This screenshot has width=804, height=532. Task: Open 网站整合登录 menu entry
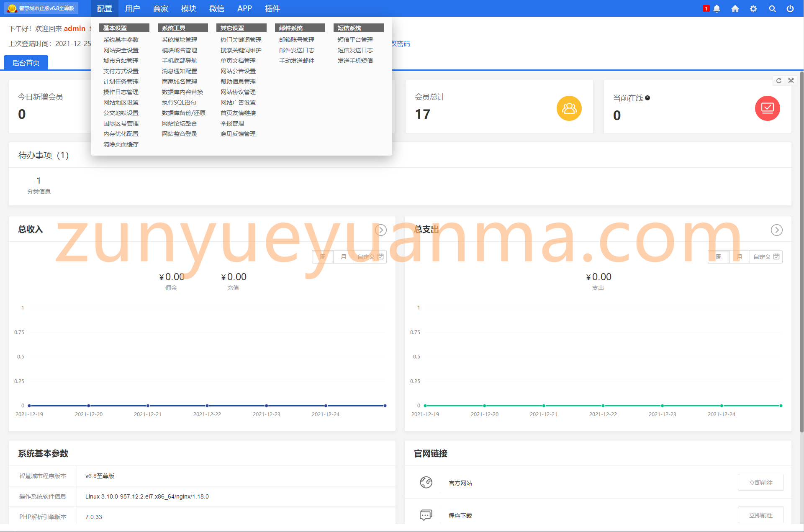coord(180,134)
